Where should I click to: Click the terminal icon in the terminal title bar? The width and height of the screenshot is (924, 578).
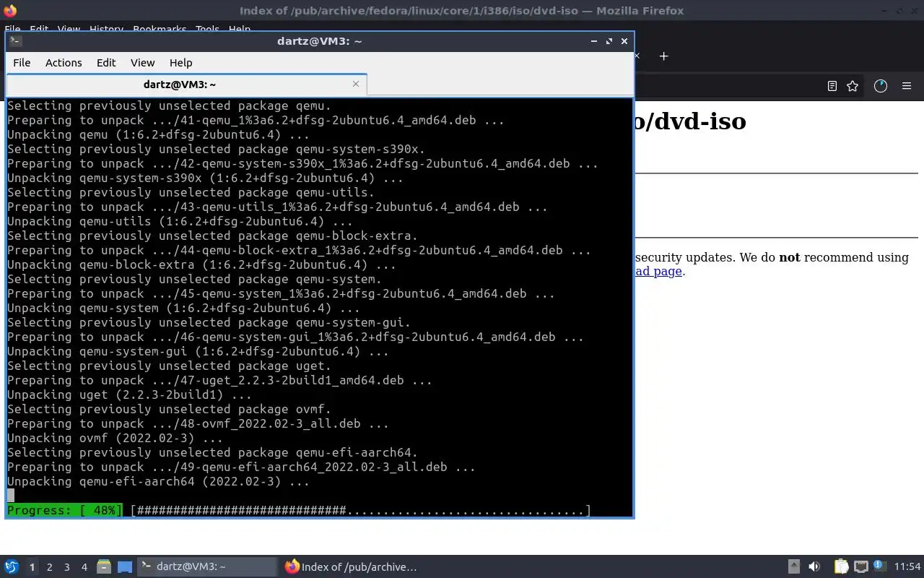click(x=15, y=41)
